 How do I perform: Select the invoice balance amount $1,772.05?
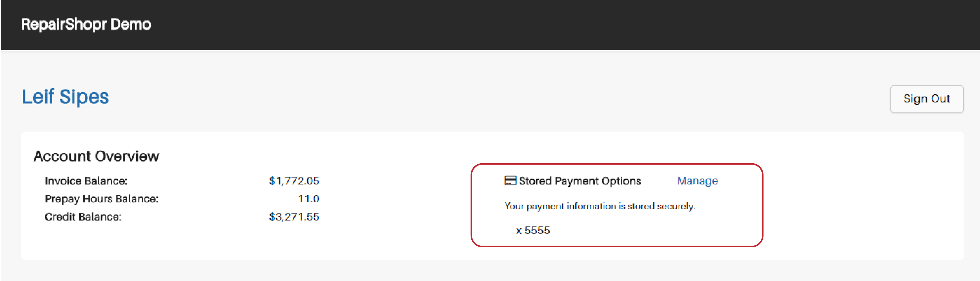coord(294,181)
